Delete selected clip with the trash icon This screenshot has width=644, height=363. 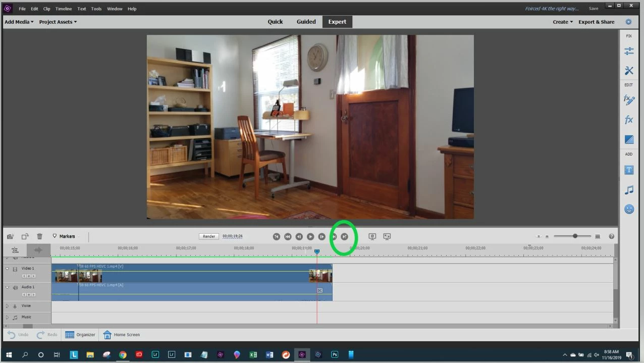click(39, 236)
